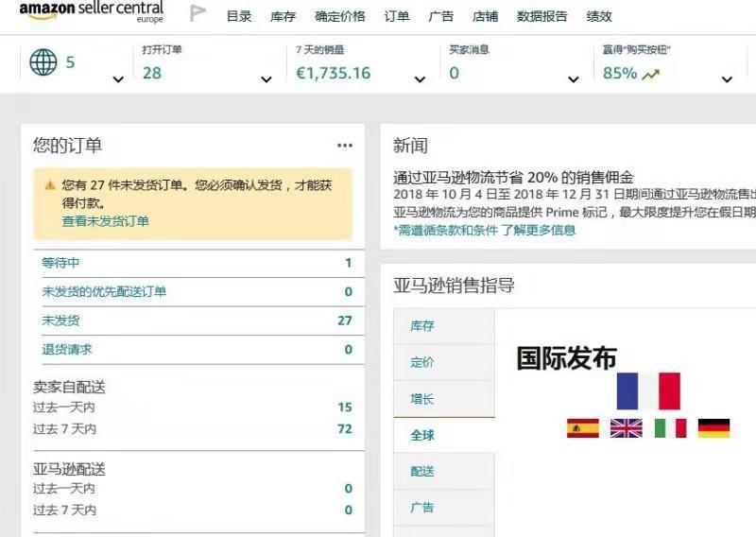Select the 广告 tab in sales coaching
This screenshot has width=756, height=537.
pos(444,508)
